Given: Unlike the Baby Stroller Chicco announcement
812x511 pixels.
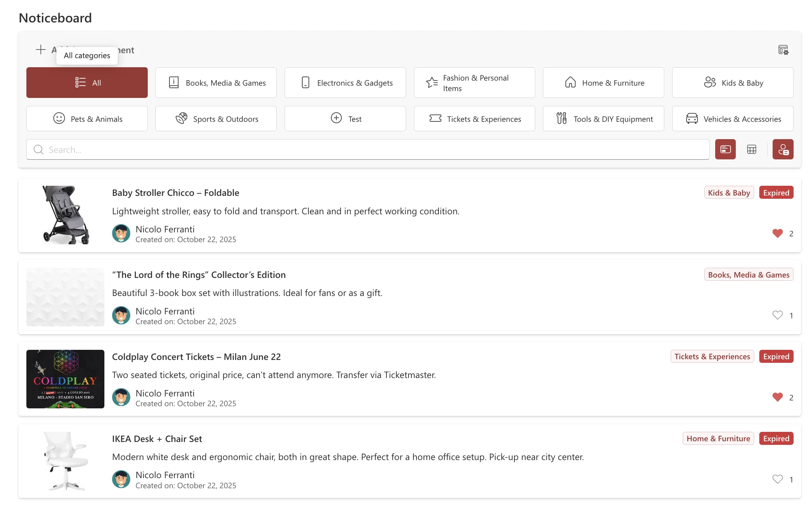Looking at the screenshot, I should tap(777, 233).
